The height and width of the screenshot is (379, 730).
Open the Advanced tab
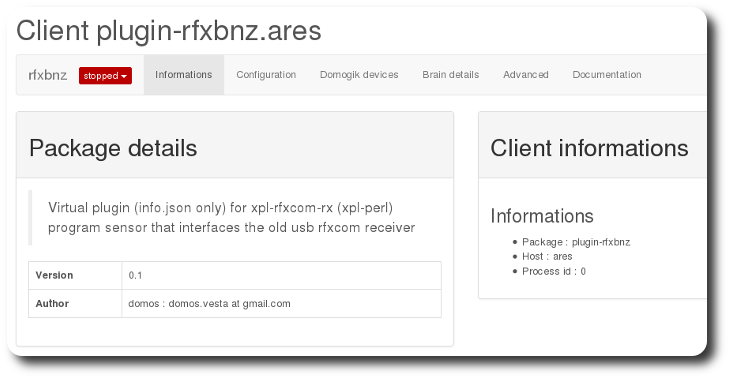point(526,75)
